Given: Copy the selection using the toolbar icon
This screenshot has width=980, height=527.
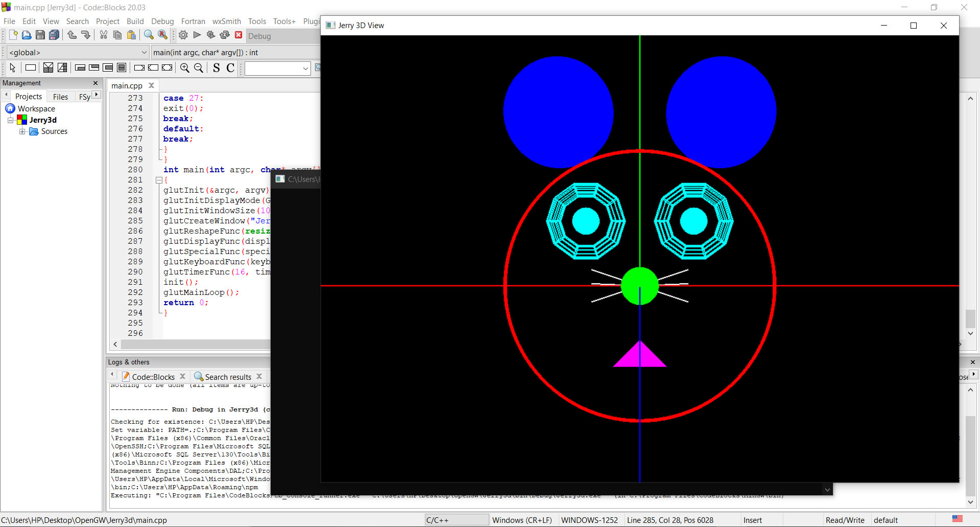Looking at the screenshot, I should (x=117, y=35).
